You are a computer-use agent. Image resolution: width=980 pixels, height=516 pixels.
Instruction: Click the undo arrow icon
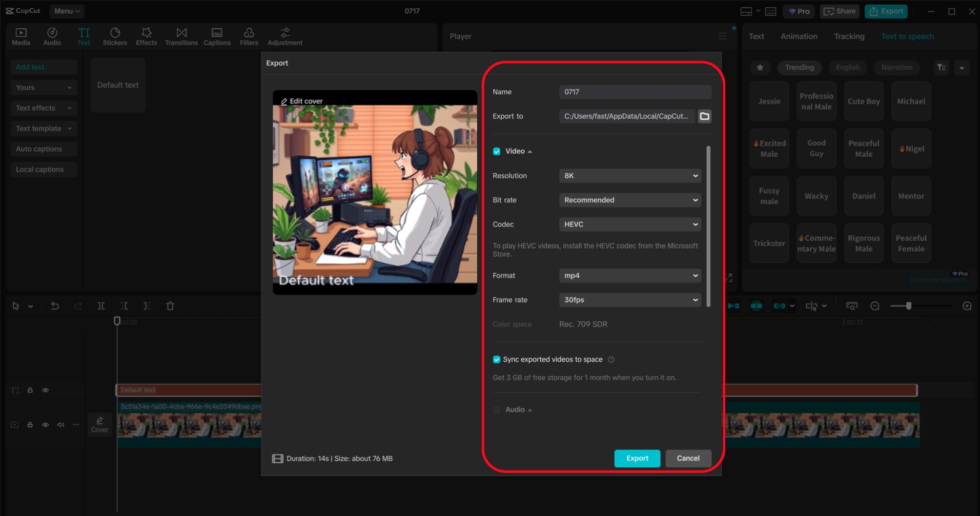[x=55, y=306]
